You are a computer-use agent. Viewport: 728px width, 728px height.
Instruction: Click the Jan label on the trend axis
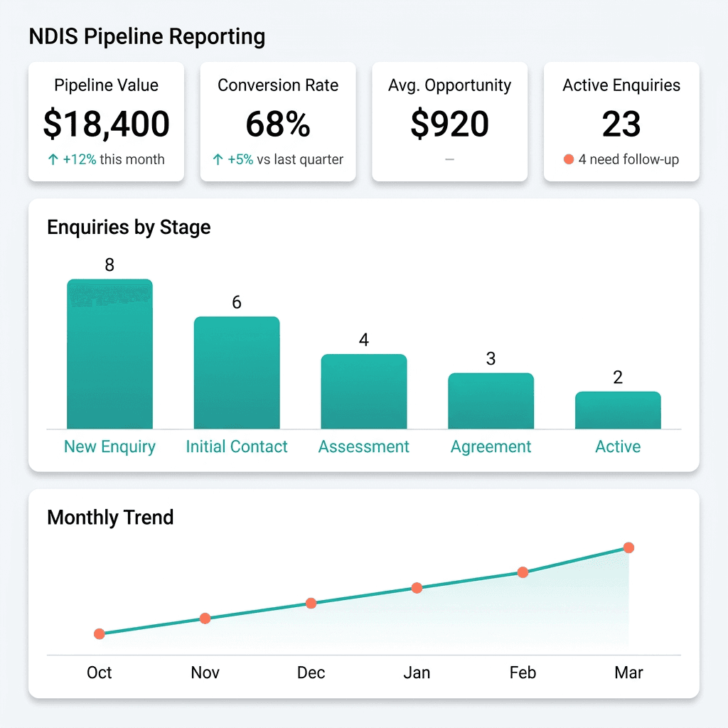point(417,673)
